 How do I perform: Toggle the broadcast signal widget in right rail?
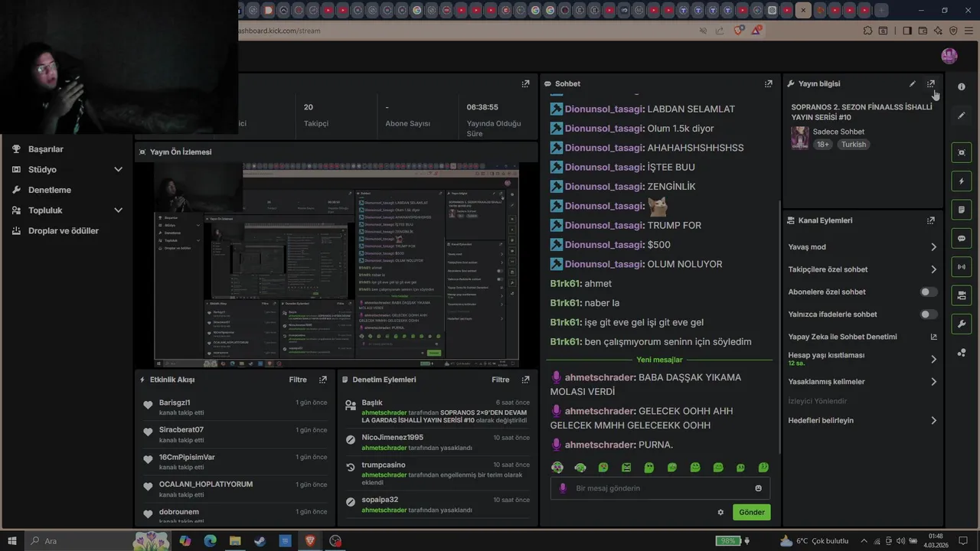click(x=962, y=266)
